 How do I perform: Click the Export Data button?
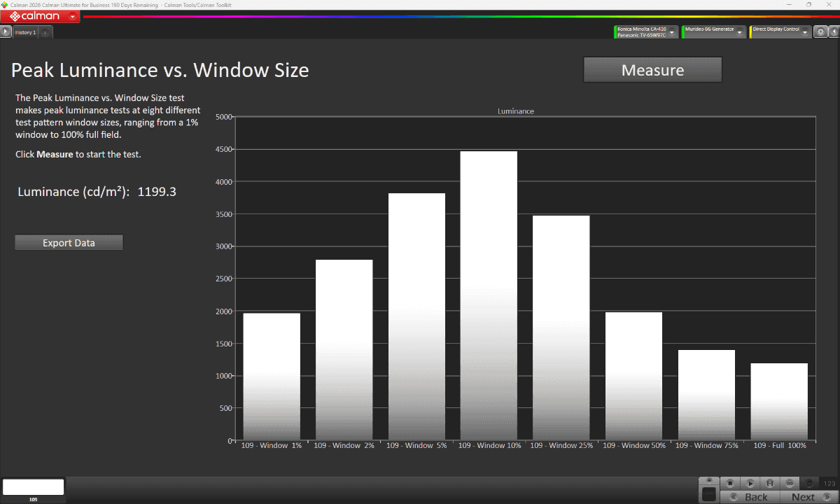(x=69, y=243)
